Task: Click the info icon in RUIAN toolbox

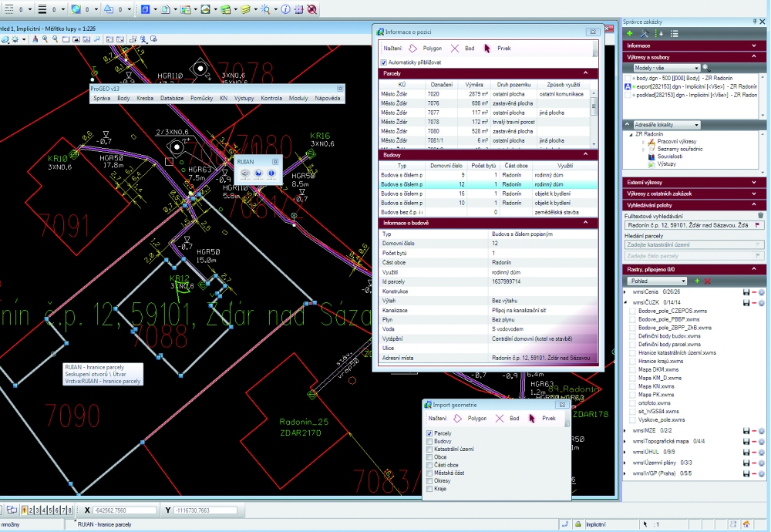Action: pos(271,173)
